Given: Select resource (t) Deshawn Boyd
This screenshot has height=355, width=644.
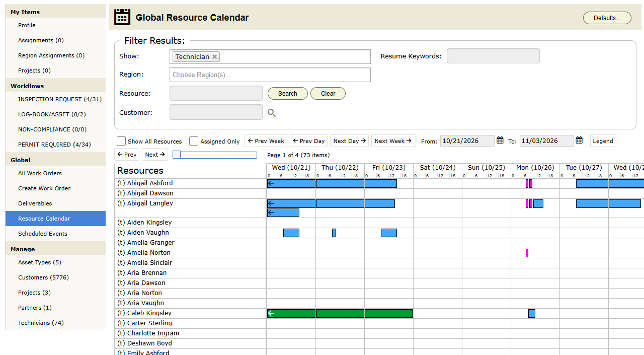Looking at the screenshot, I should (144, 343).
